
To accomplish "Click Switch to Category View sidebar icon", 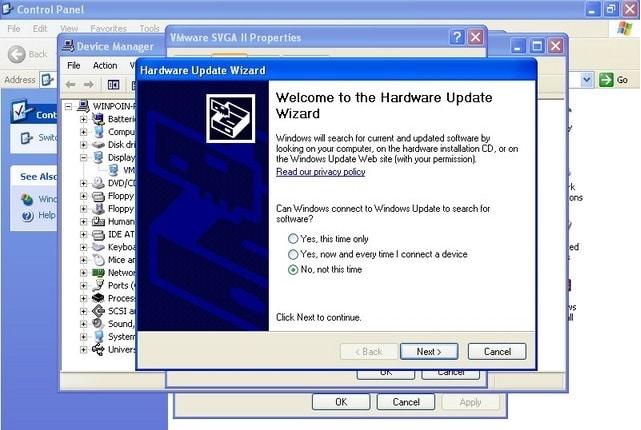I will [27, 138].
